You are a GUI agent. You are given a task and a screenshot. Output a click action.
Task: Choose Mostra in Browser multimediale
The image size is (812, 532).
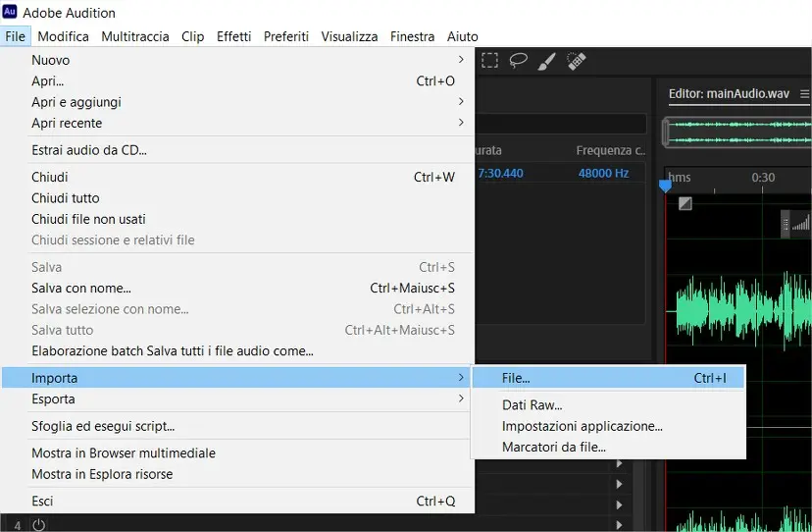tap(237, 453)
